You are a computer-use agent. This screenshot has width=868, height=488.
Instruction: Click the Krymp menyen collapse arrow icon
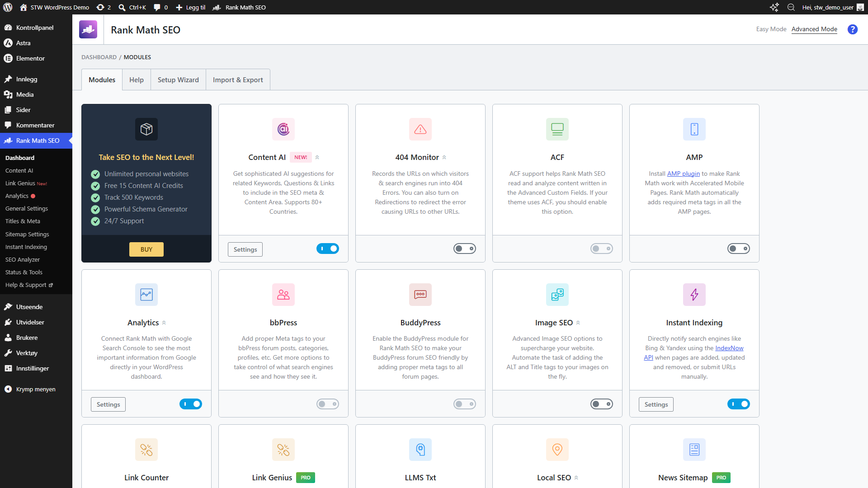pyautogui.click(x=8, y=389)
